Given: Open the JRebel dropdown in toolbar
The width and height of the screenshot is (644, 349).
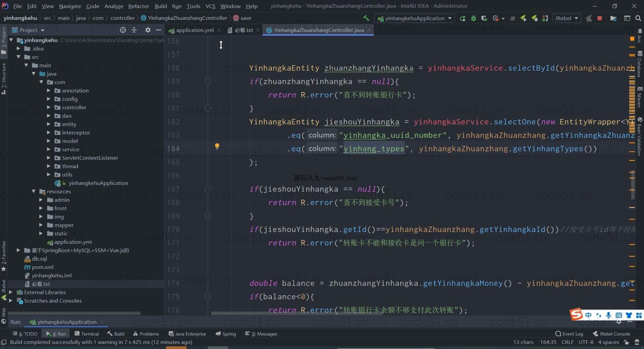Looking at the screenshot, I should (566, 18).
